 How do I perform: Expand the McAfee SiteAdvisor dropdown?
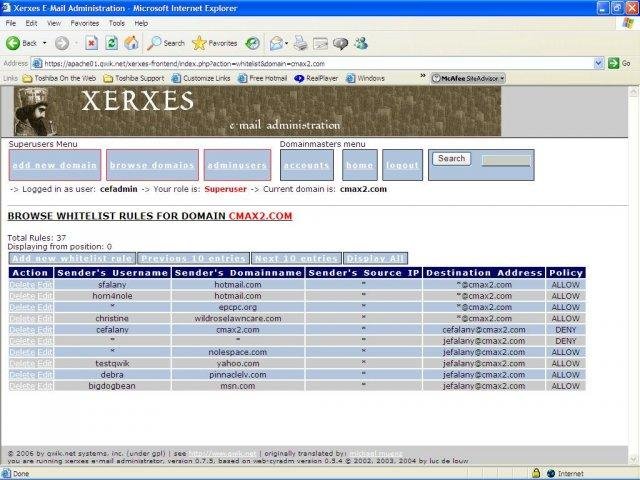[x=502, y=78]
